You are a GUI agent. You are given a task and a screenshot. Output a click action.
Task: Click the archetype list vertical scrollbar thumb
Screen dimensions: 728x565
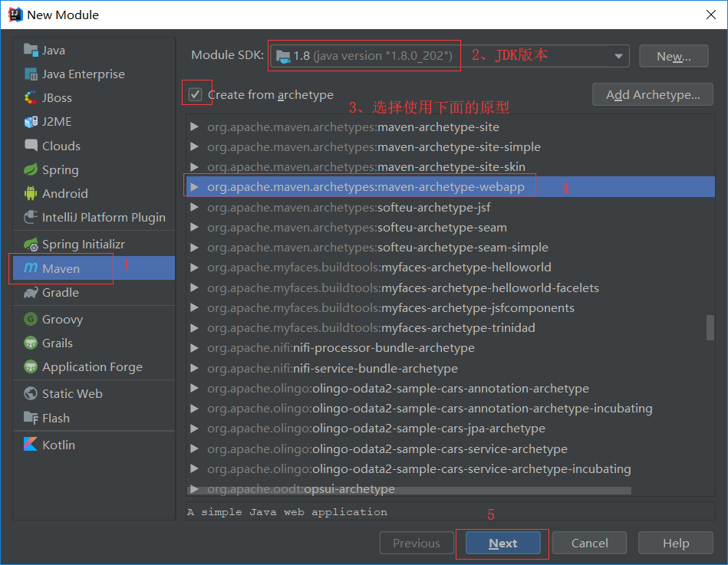tap(710, 327)
